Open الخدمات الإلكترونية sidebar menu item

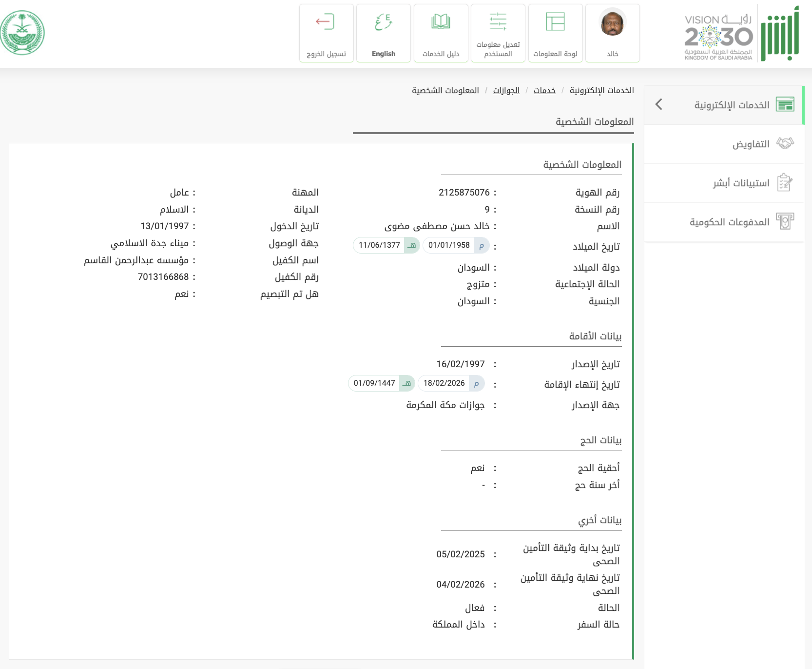pos(732,105)
